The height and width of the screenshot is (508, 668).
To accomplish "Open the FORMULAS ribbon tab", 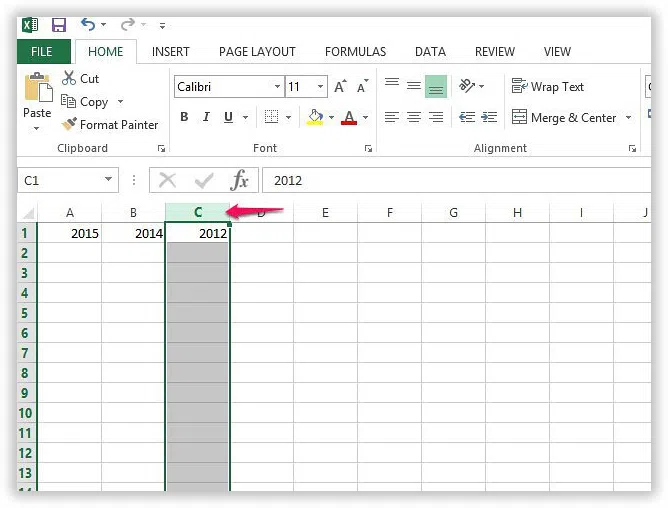I will pos(355,52).
